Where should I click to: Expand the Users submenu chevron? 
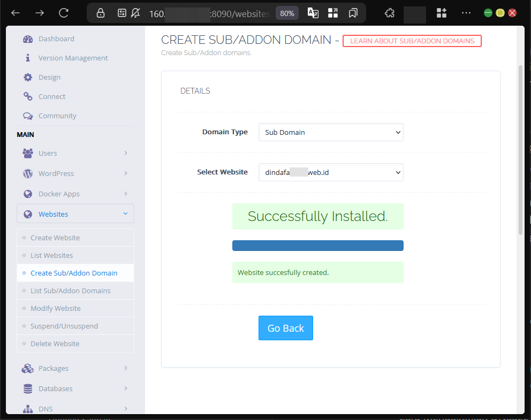(126, 154)
